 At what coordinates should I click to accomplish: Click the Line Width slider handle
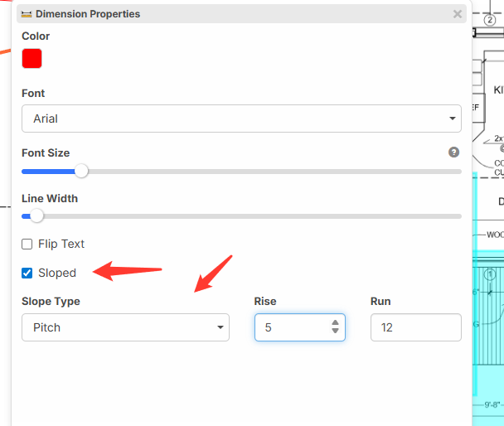pyautogui.click(x=36, y=215)
